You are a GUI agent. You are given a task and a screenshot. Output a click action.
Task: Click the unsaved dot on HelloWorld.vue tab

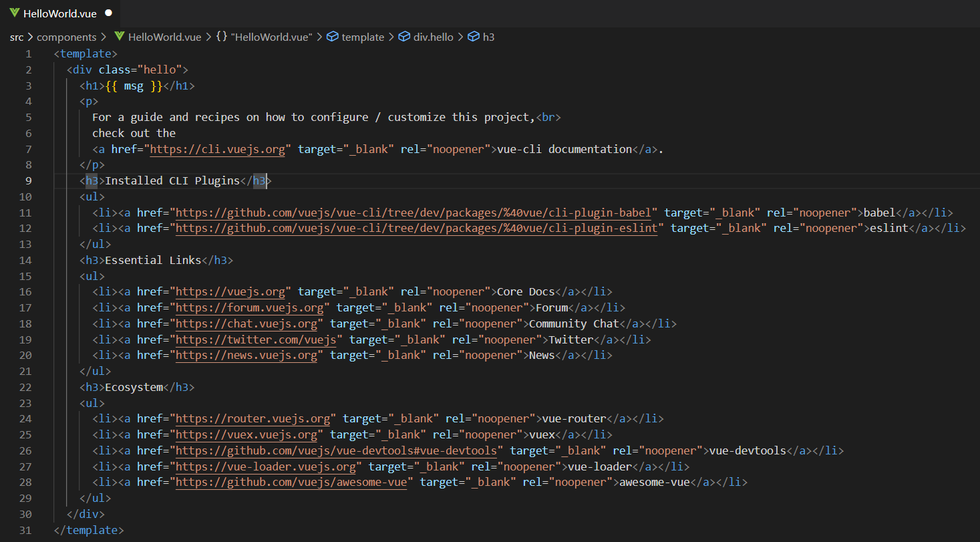click(x=109, y=13)
